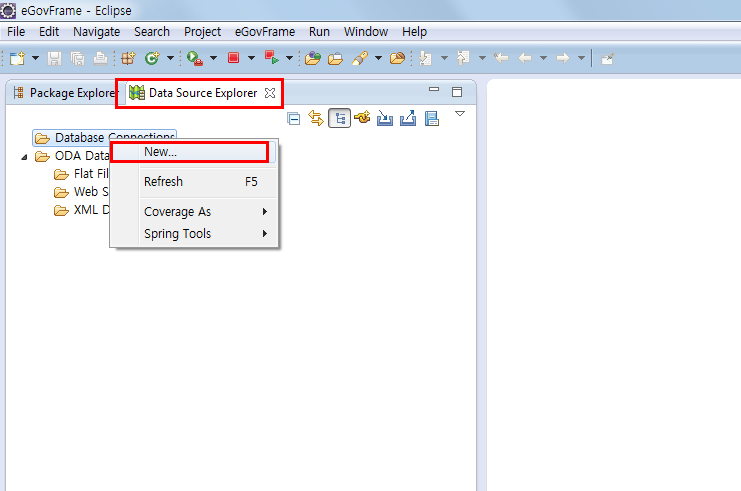Viewport: 741px width, 491px height.
Task: Open the Spring Tools submenu
Action: tap(194, 233)
